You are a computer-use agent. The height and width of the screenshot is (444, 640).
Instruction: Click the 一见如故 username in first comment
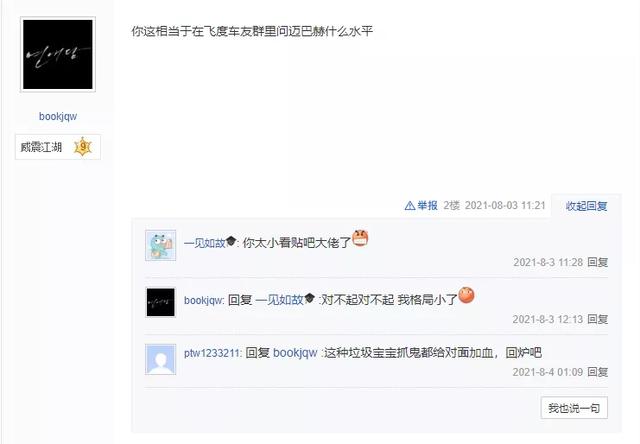pyautogui.click(x=204, y=243)
